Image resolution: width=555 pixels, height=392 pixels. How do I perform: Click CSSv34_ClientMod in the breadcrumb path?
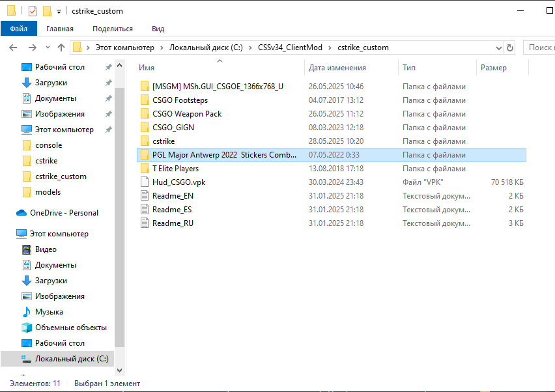point(291,48)
